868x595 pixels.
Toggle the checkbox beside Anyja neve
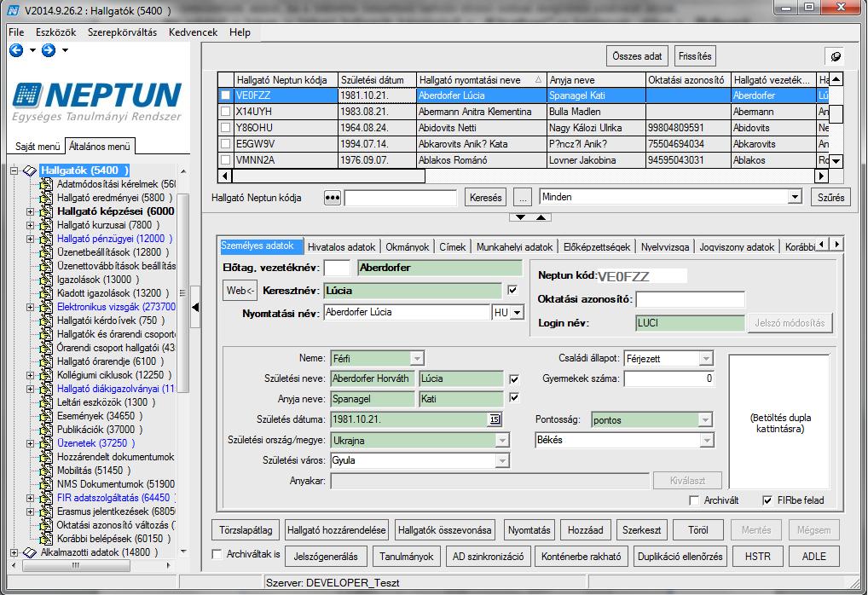point(514,397)
